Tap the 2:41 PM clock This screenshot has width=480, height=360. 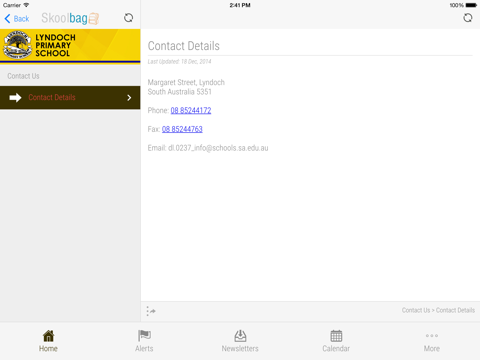[240, 5]
